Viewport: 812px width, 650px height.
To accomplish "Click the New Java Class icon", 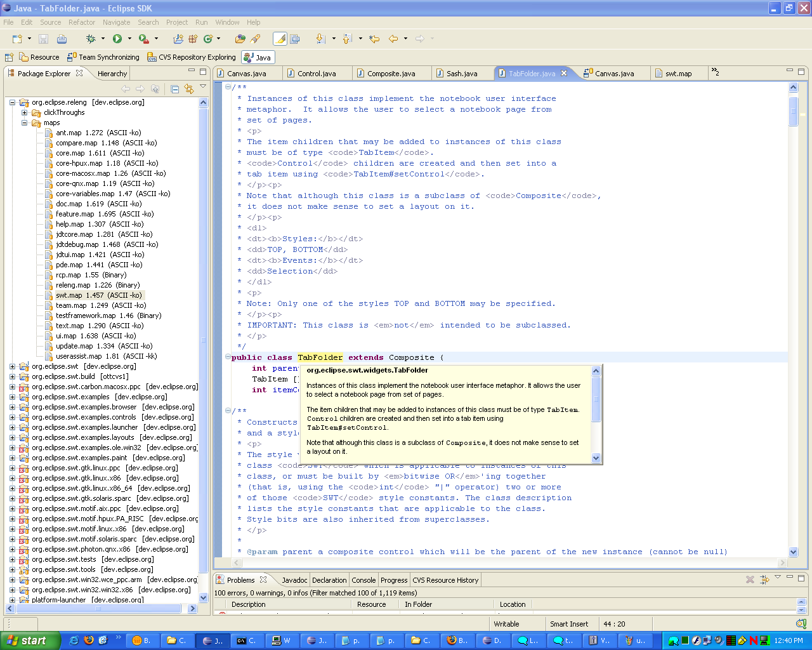I will point(208,39).
